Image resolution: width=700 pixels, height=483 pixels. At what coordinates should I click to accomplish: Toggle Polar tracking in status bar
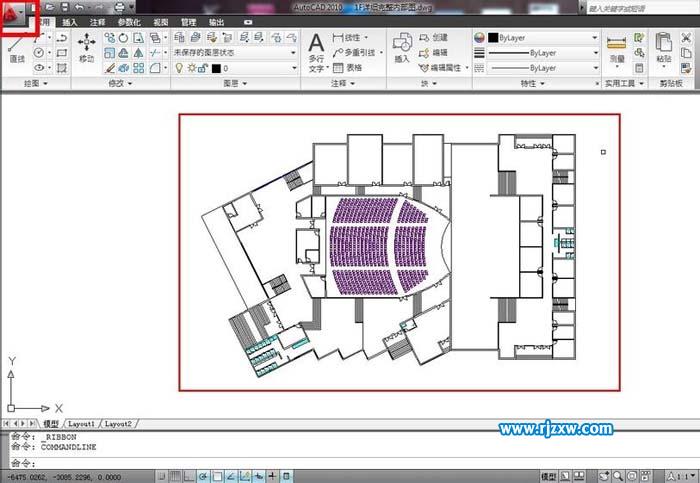(203, 476)
